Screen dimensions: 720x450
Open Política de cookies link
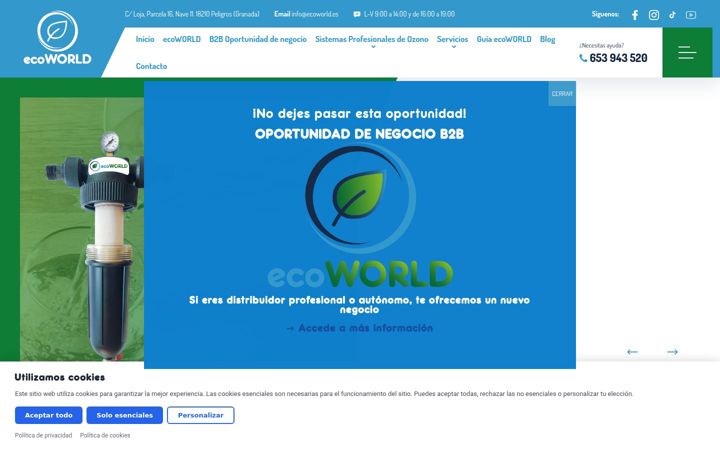(105, 435)
